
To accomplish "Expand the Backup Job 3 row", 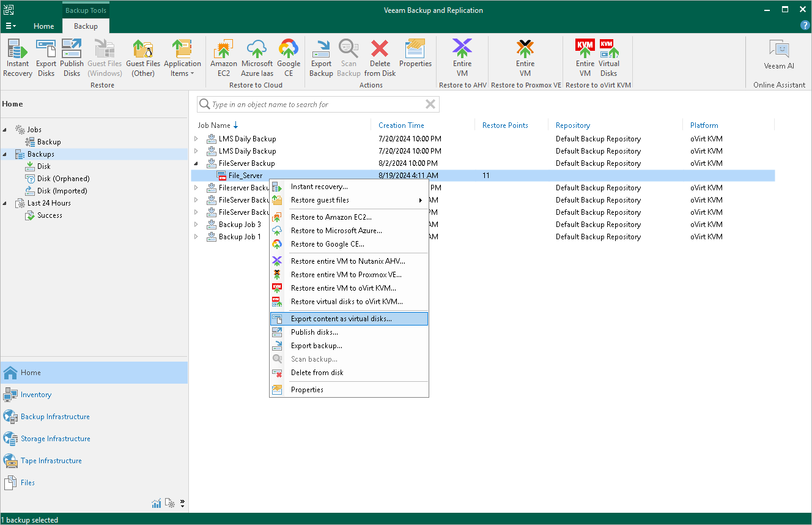I will tap(196, 225).
